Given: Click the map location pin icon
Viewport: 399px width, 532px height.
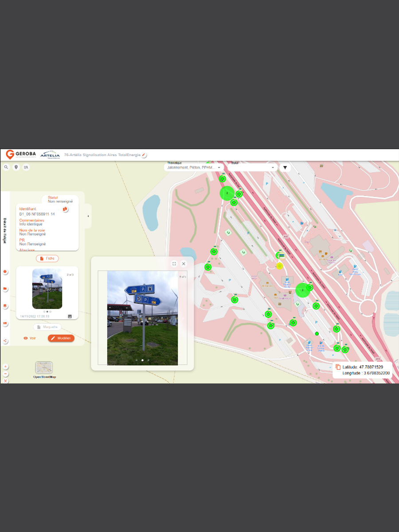Looking at the screenshot, I should (16, 167).
